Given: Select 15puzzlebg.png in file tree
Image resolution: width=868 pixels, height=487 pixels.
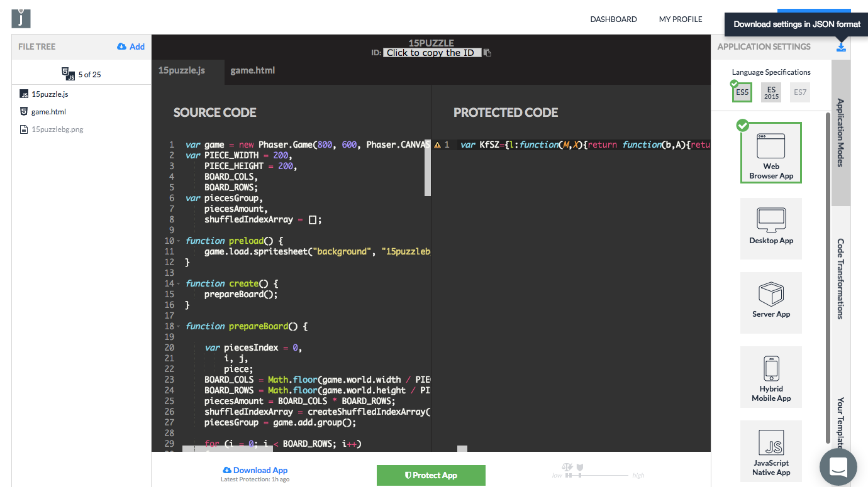Looking at the screenshot, I should pyautogui.click(x=57, y=129).
